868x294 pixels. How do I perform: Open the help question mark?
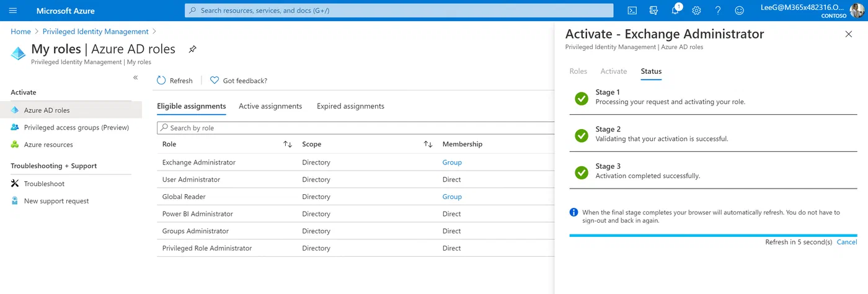point(718,11)
